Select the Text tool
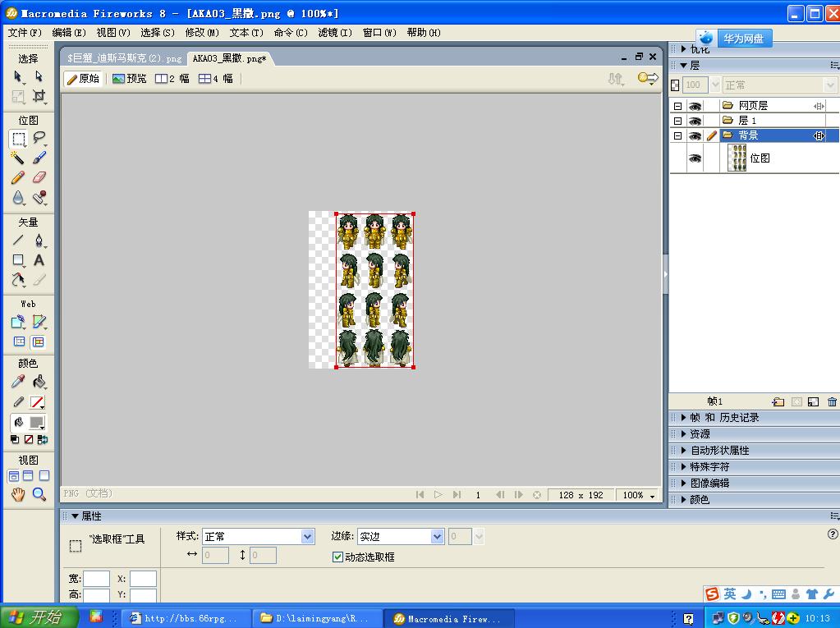The image size is (840, 628). tap(39, 260)
